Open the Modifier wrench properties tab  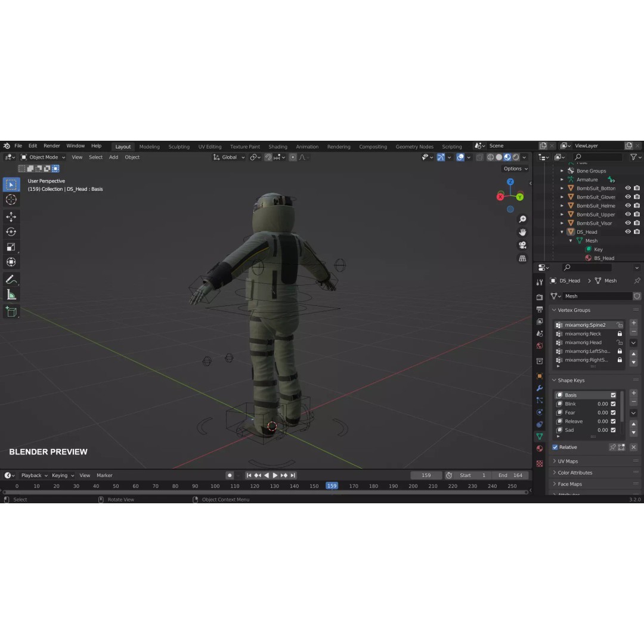coord(540,388)
